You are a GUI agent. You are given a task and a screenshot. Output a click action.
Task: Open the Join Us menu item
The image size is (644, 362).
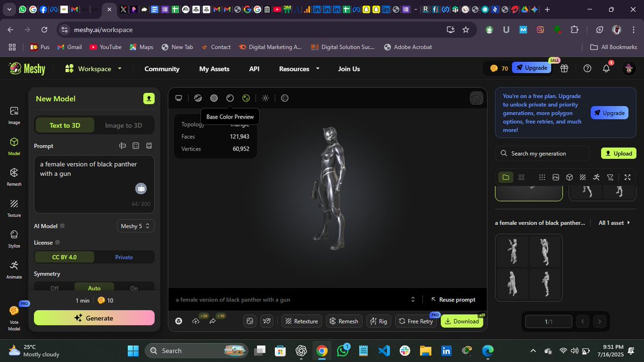(x=349, y=69)
